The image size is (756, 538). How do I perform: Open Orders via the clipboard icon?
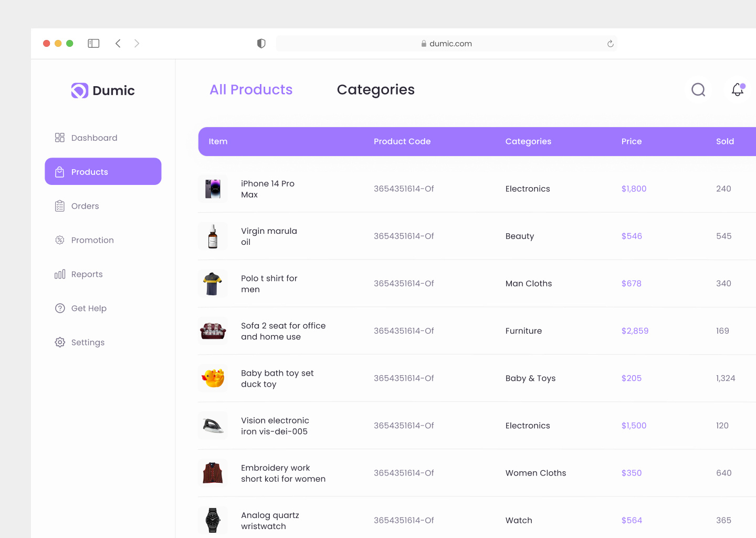coord(60,206)
